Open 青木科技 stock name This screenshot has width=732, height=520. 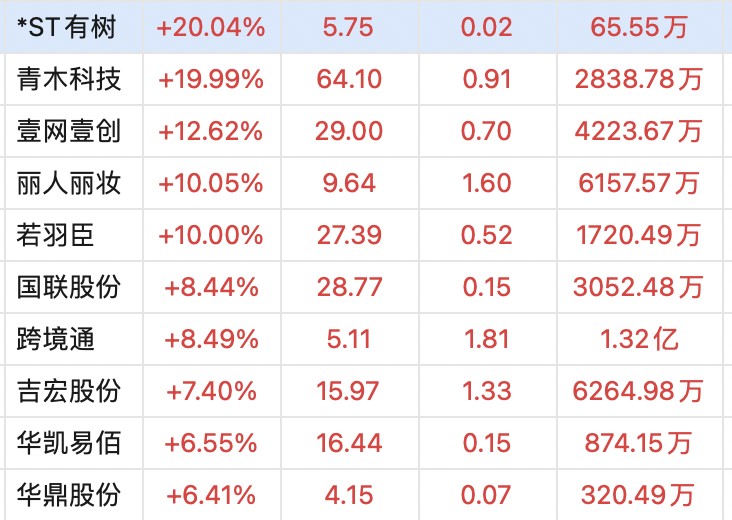69,79
